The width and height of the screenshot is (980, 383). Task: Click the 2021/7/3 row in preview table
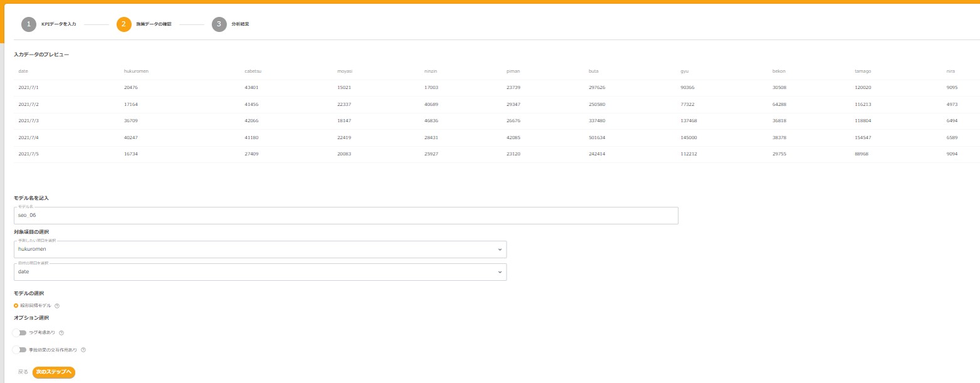pyautogui.click(x=29, y=121)
